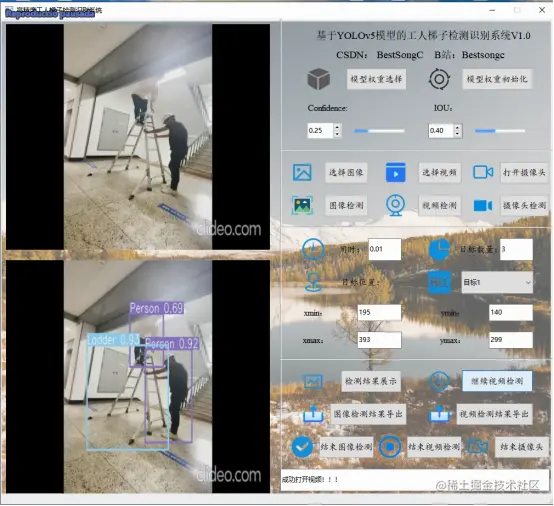Click the 3D cube model weights icon

(318, 79)
